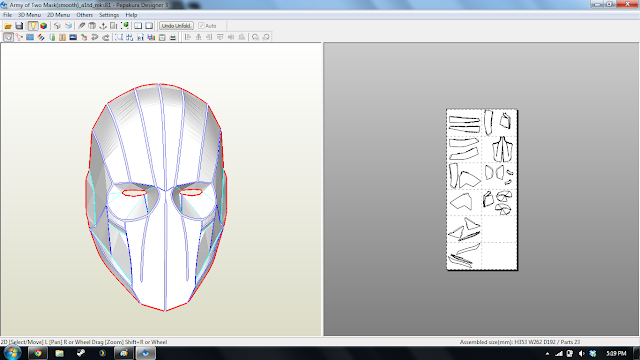Click the colored cube texture icon
640x360 pixels.
(x=43, y=26)
